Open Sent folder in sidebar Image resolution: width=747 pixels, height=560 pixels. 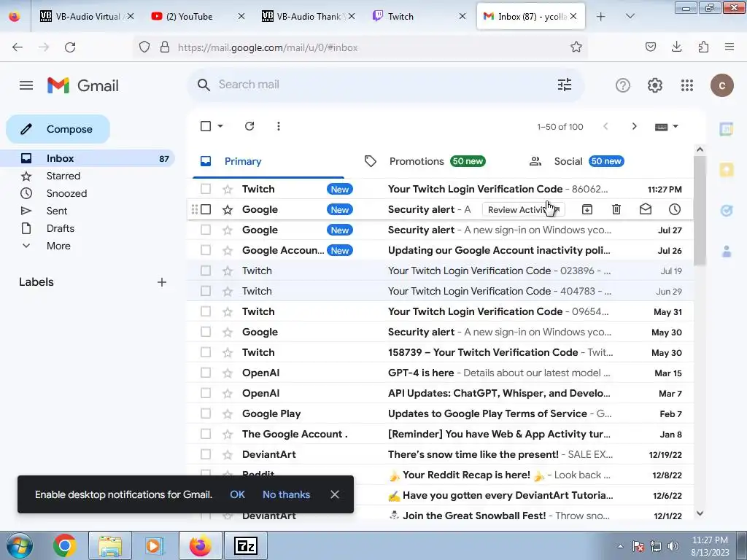57,211
